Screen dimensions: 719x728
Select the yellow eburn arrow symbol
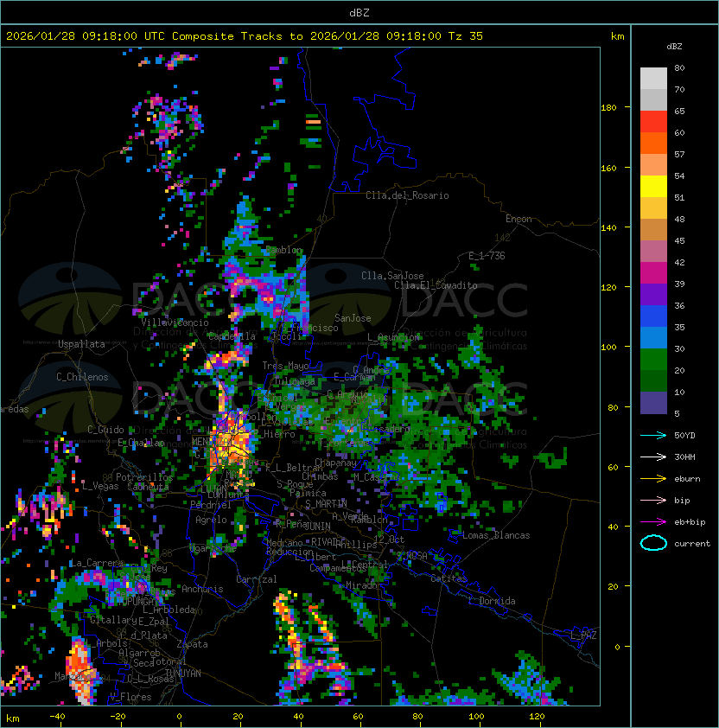point(653,479)
